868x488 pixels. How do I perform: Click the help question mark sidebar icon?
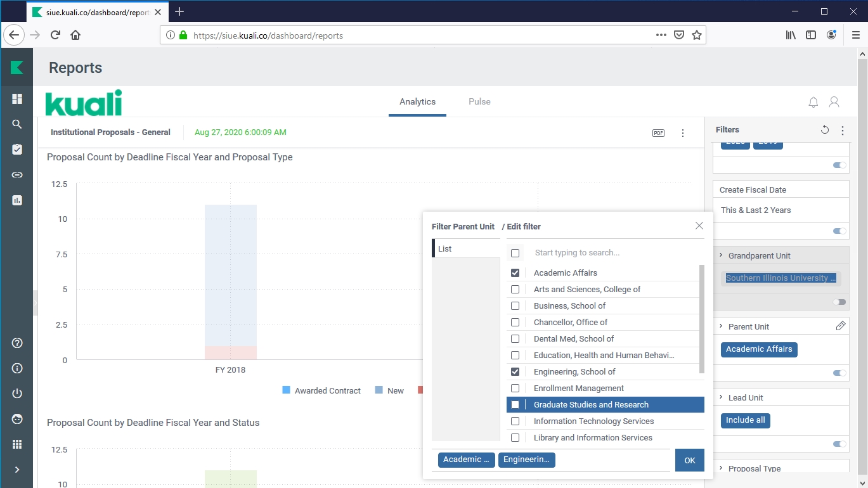click(x=17, y=343)
